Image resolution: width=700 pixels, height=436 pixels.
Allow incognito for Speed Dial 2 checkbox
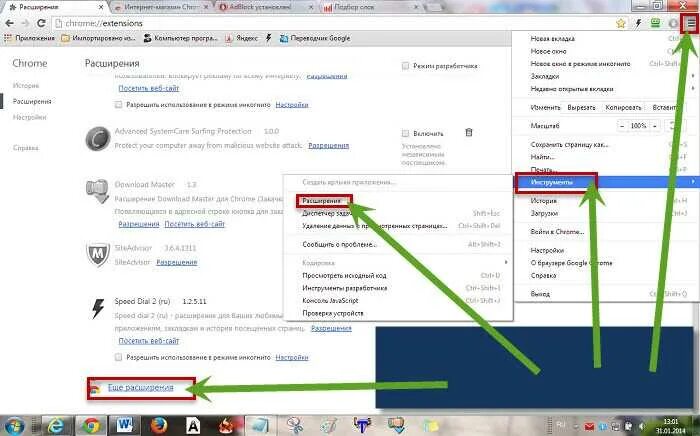118,357
